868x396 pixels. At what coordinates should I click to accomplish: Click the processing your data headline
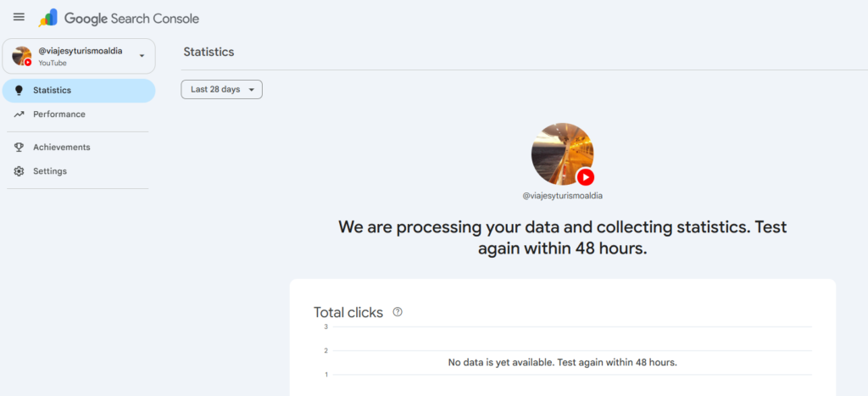[x=563, y=238]
